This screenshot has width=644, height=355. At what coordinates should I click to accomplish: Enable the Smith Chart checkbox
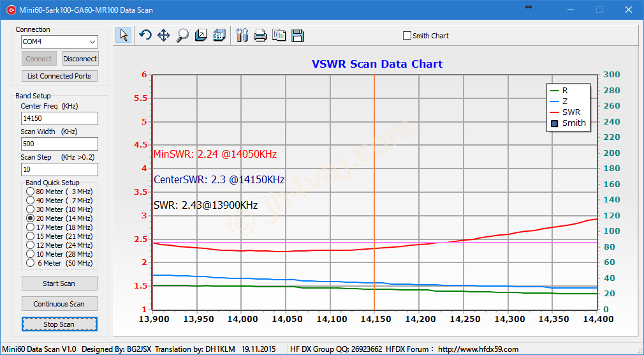coord(407,36)
